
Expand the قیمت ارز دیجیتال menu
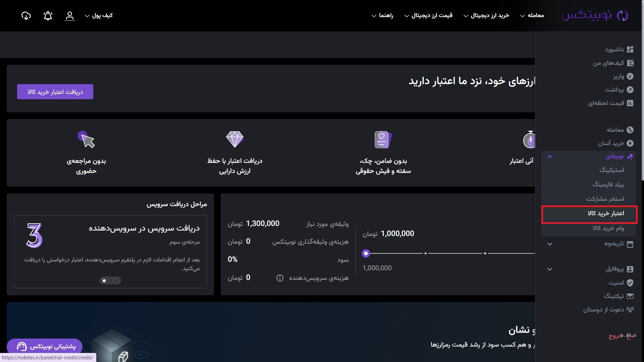tap(429, 16)
